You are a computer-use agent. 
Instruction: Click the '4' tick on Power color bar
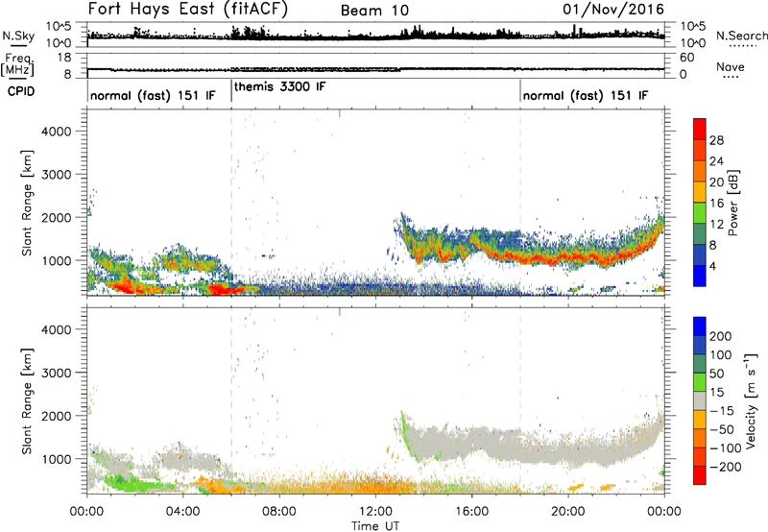coord(712,266)
